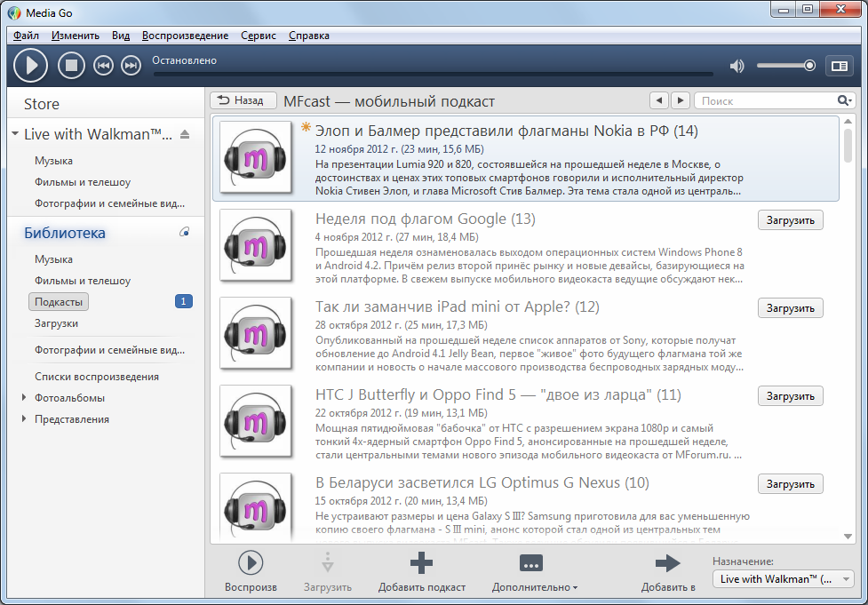
Task: Click the search magnifier icon
Action: point(844,100)
